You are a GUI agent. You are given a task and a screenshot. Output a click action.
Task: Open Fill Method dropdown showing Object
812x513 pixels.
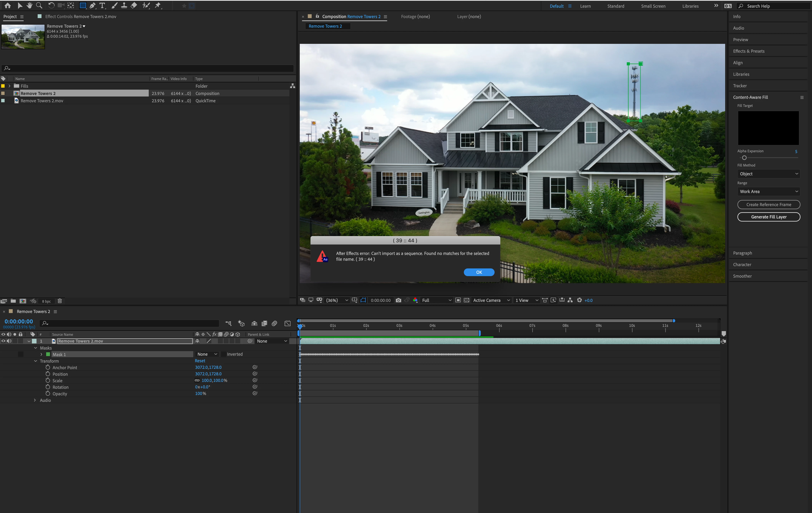(768, 173)
